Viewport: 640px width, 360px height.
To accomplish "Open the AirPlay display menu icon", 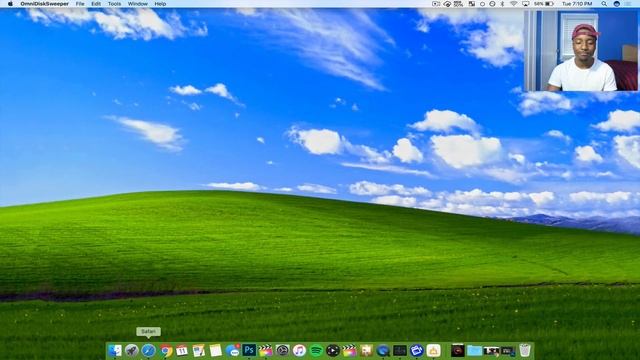I will tap(525, 4).
